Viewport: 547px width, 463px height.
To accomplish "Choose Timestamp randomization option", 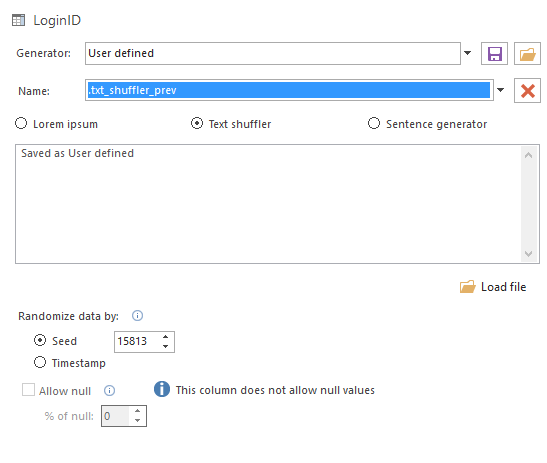I will point(40,362).
